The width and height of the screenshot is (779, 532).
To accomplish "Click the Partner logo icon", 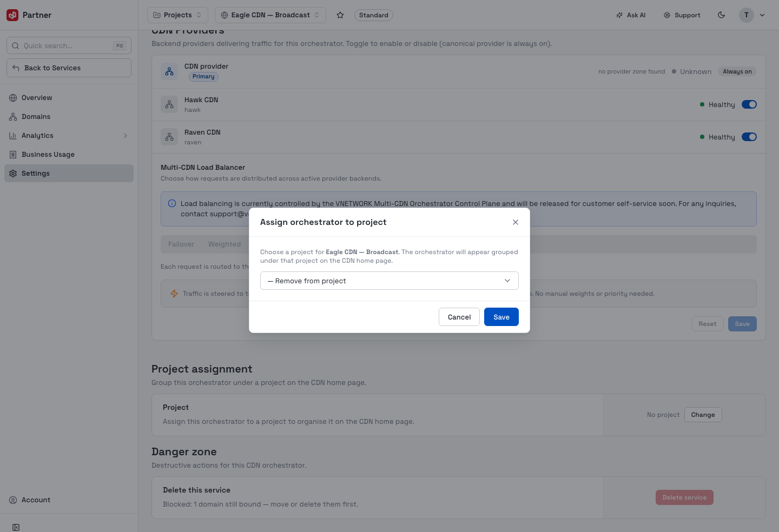I will click(12, 15).
